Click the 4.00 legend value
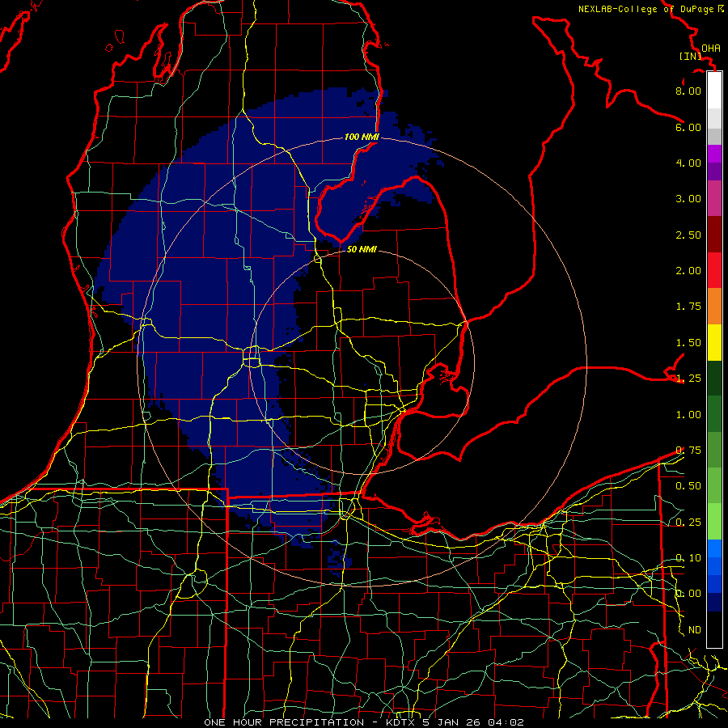728x728 pixels. coord(688,163)
